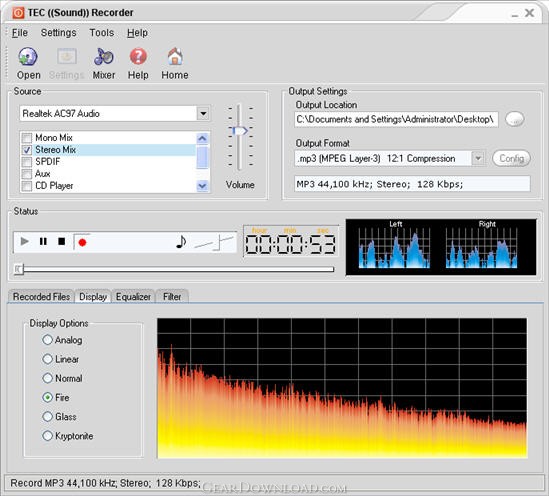Screen dimensions: 549x496
Task: Click the MP3 44,100 kHz format info field
Action: pyautogui.click(x=412, y=184)
